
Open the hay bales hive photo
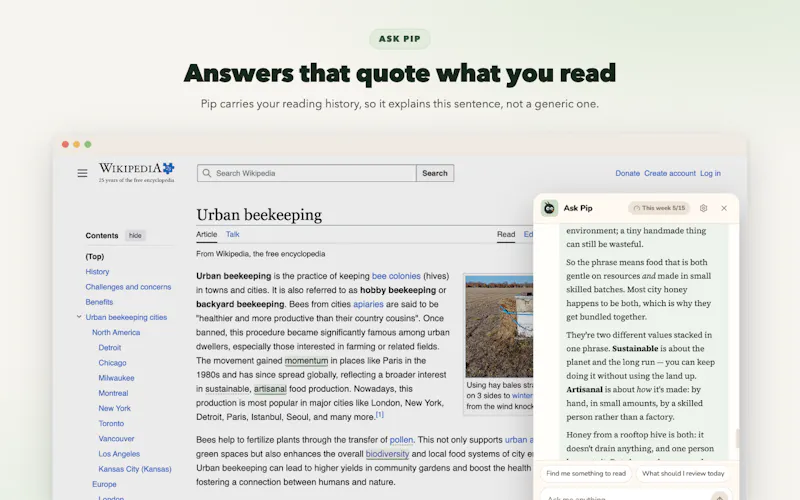click(x=499, y=327)
